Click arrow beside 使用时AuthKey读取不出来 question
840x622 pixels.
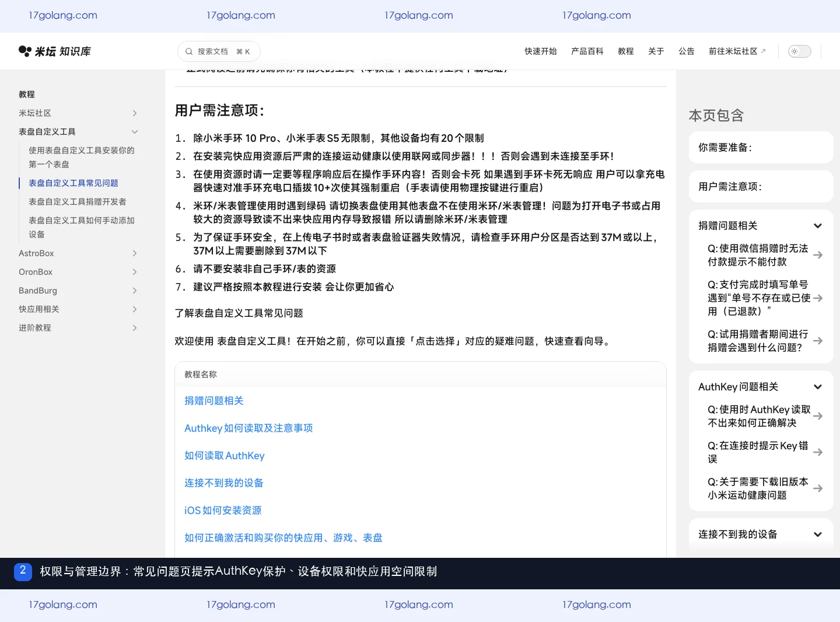(818, 416)
